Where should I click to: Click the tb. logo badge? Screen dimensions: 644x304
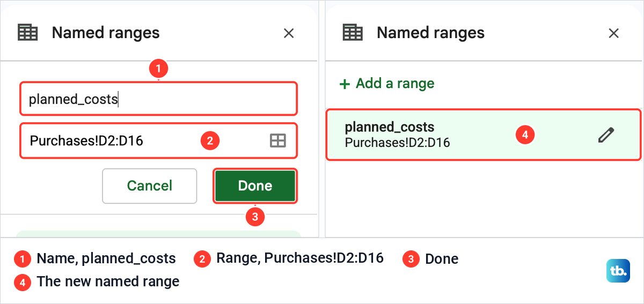[618, 271]
